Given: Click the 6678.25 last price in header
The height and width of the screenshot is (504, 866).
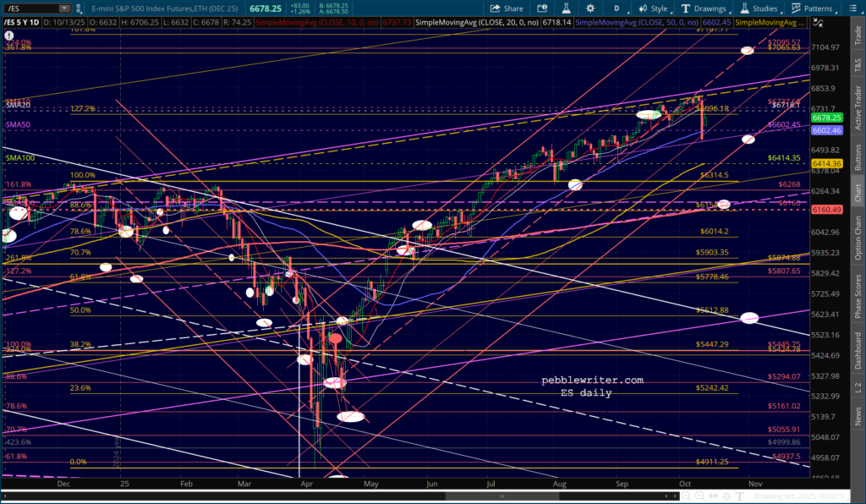Looking at the screenshot, I should (266, 8).
